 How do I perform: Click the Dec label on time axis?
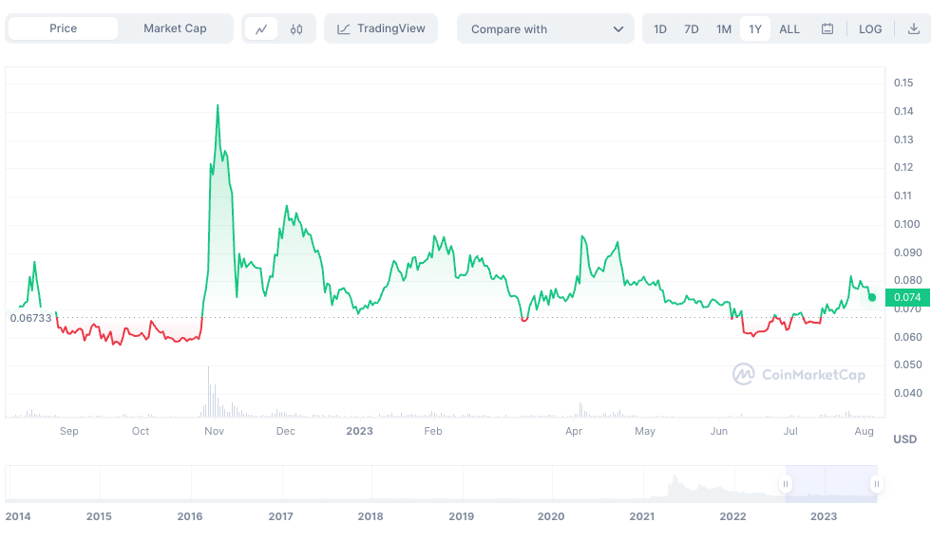(286, 431)
